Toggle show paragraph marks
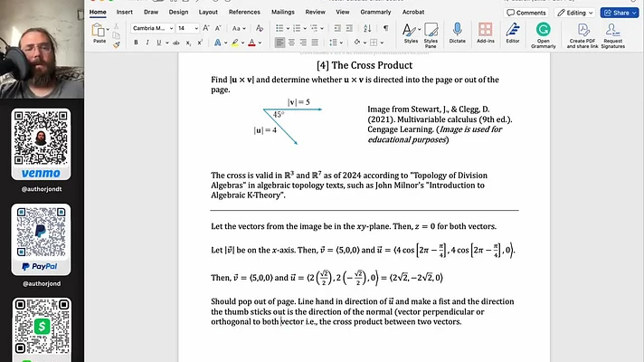This screenshot has width=644, height=362. point(385,28)
